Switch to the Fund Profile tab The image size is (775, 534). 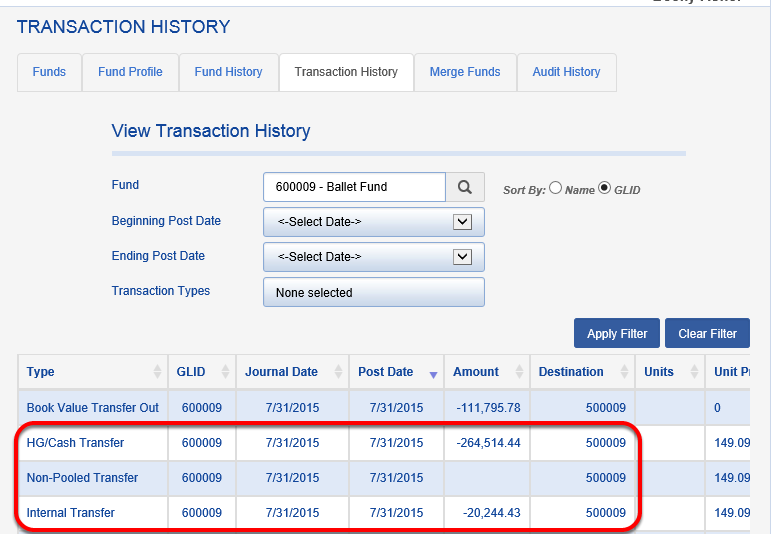coord(130,72)
